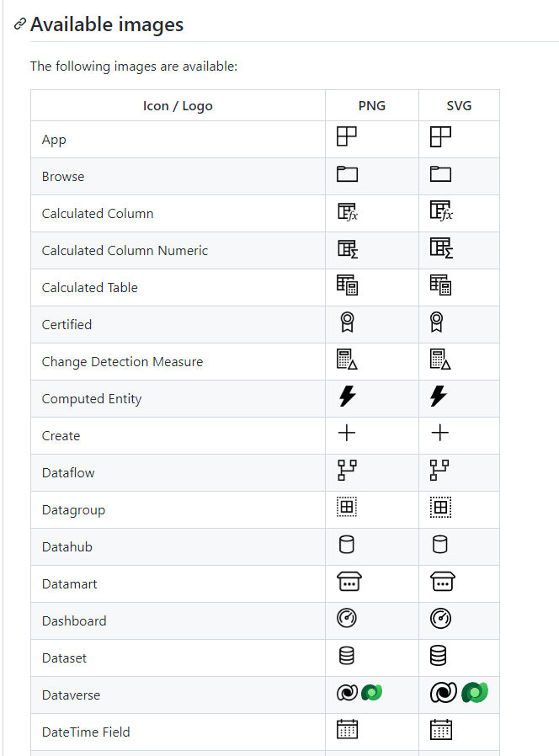Click the Datagroup PNG icon

point(347,507)
